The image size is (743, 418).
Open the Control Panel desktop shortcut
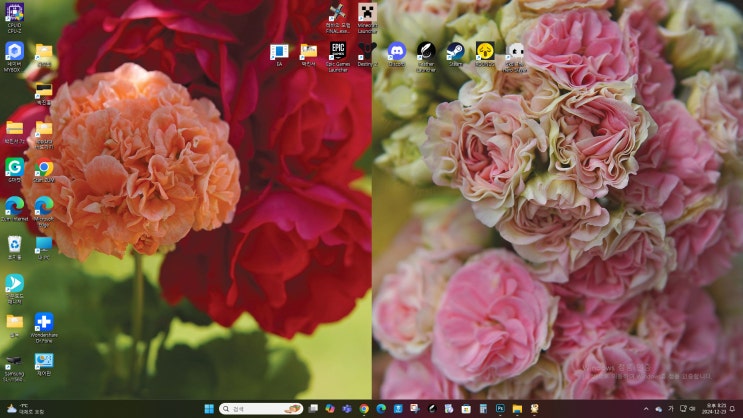(x=44, y=364)
